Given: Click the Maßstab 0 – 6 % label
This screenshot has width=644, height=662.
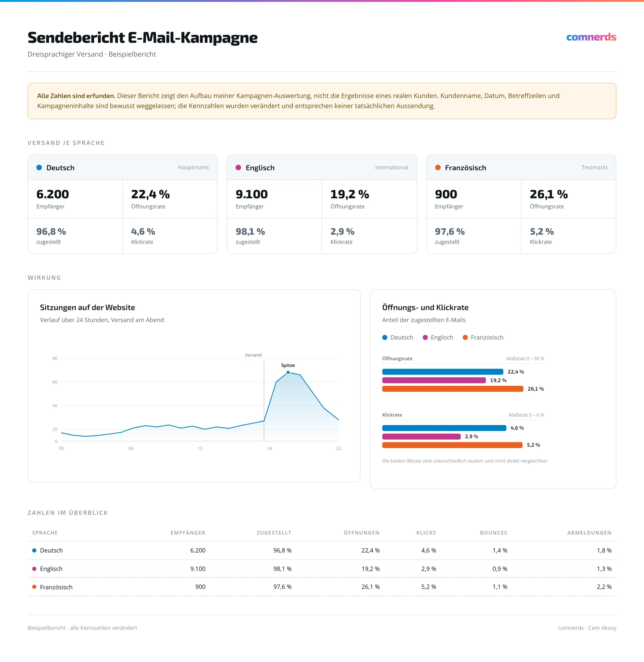Looking at the screenshot, I should 526,415.
